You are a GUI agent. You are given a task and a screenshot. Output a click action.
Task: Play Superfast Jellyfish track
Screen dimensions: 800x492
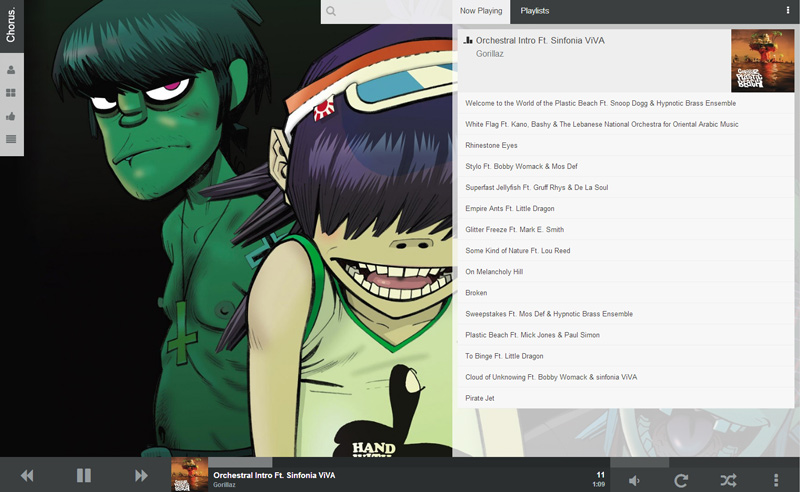click(x=626, y=187)
